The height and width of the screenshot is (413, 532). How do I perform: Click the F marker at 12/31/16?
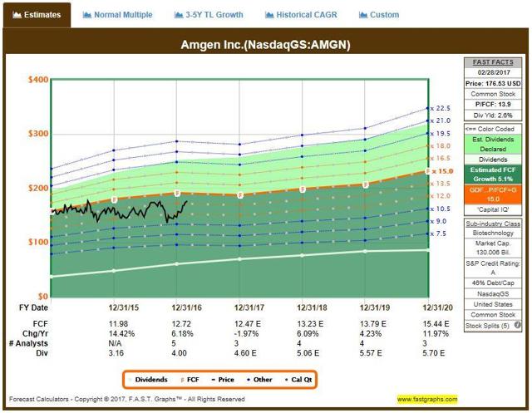coord(177,194)
